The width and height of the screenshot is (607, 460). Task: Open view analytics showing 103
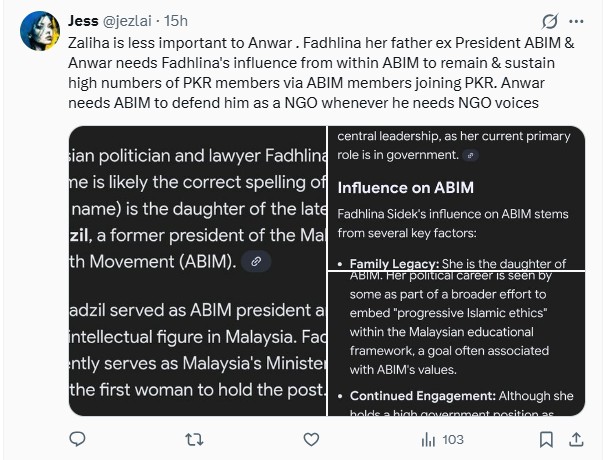tap(441, 439)
